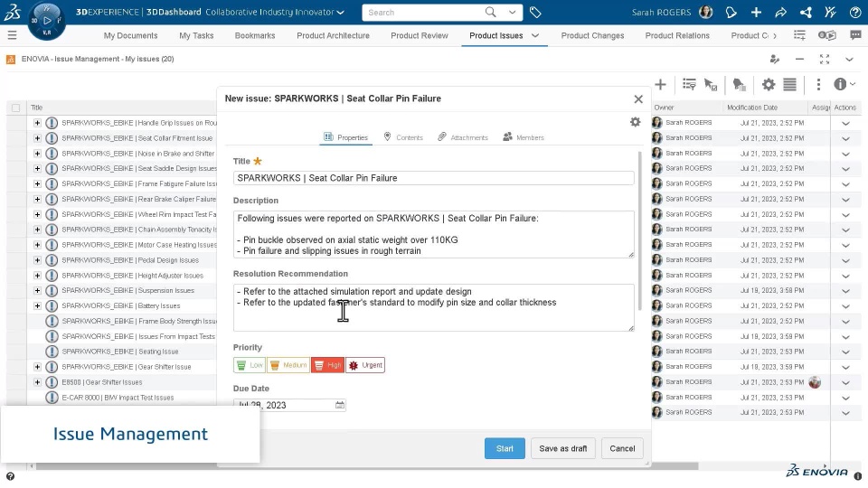Click the share arrow icon in top bar
This screenshot has height=488, width=868.
pos(781,12)
